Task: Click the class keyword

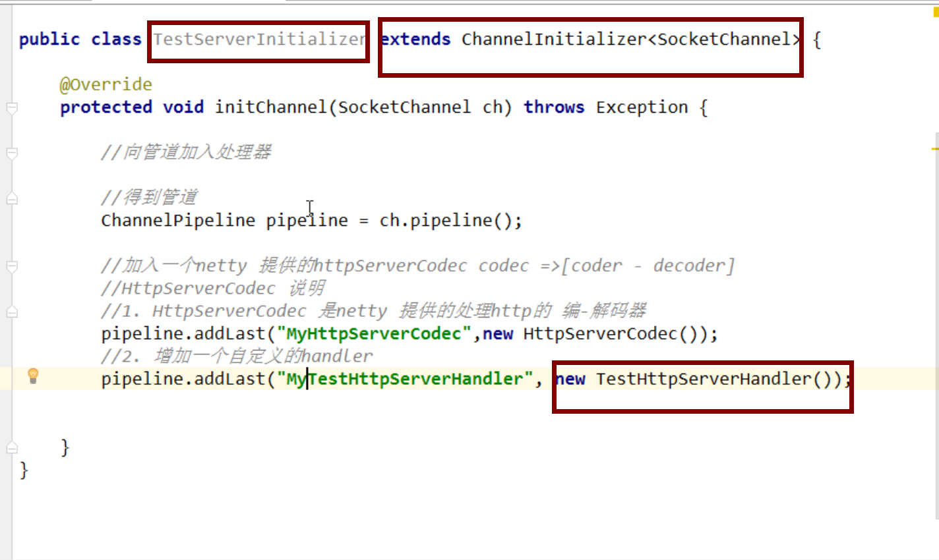Action: click(116, 40)
